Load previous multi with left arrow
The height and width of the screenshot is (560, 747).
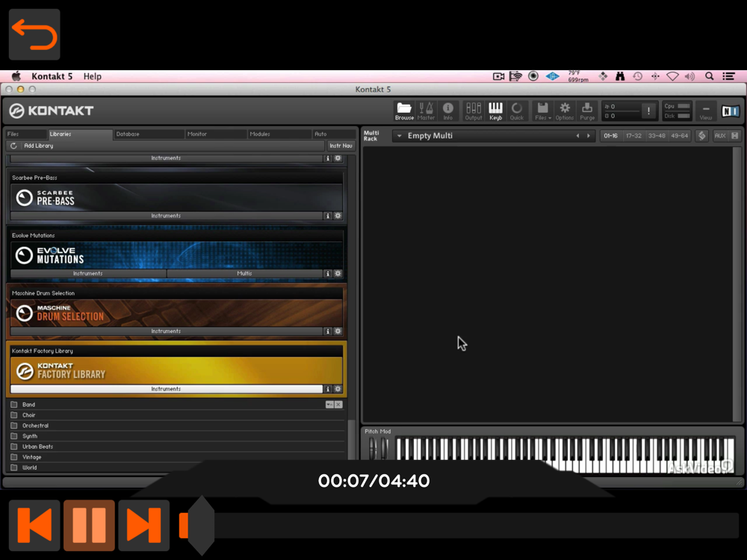[x=578, y=136]
